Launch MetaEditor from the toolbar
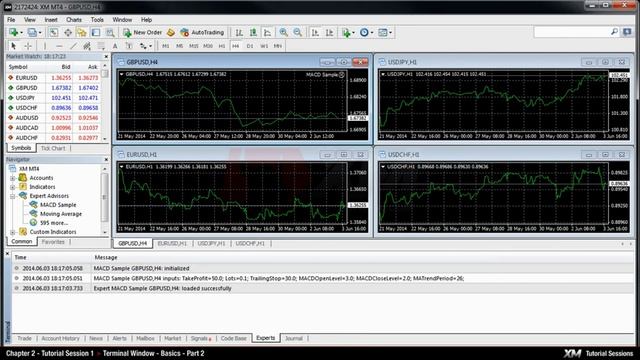Image resolution: width=640 pixels, height=360 pixels. (171, 32)
